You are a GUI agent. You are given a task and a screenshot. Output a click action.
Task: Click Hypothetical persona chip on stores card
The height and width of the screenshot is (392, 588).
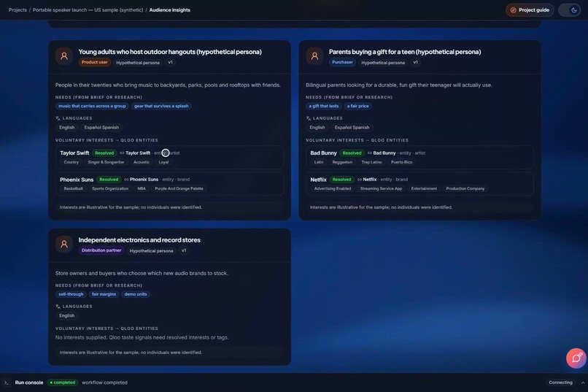(x=152, y=250)
